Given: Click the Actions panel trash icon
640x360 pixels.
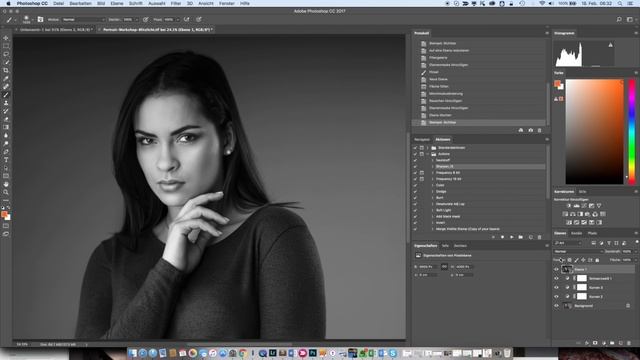Looking at the screenshot, I should click(x=539, y=237).
